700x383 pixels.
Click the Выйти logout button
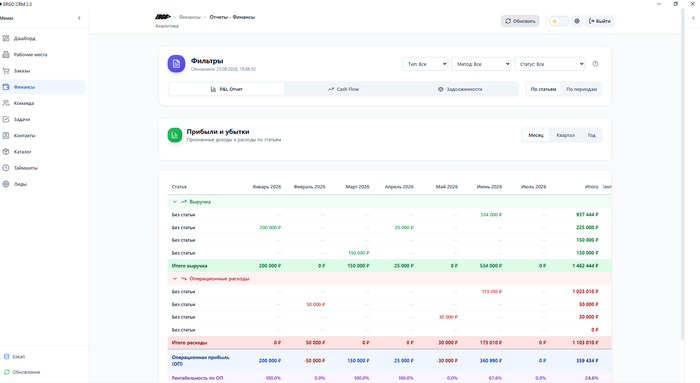click(x=600, y=21)
